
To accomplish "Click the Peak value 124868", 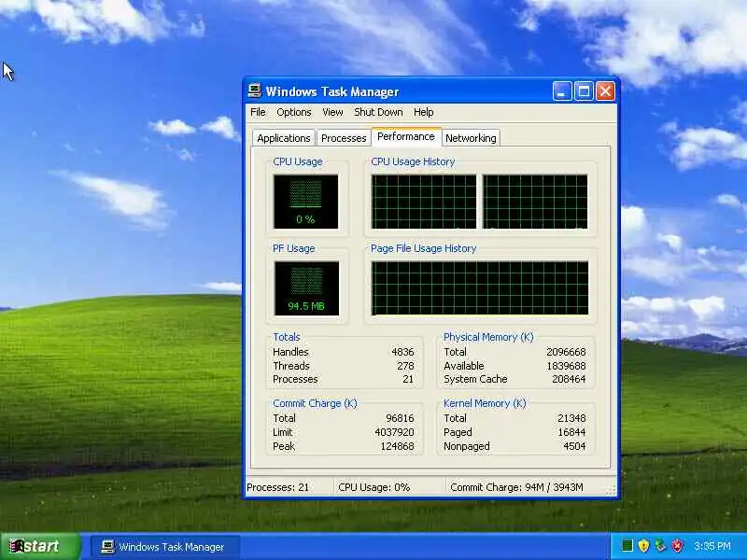I will click(398, 446).
